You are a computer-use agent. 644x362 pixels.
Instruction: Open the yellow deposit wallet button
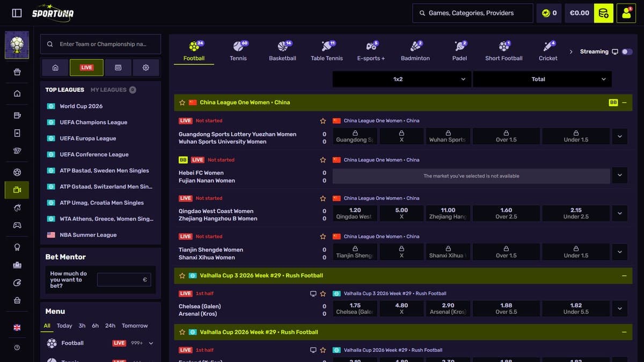pos(604,13)
